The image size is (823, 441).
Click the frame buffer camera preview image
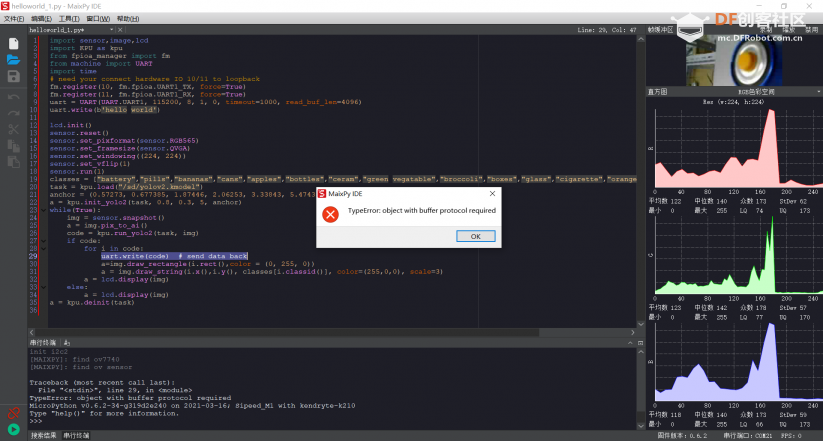point(734,61)
